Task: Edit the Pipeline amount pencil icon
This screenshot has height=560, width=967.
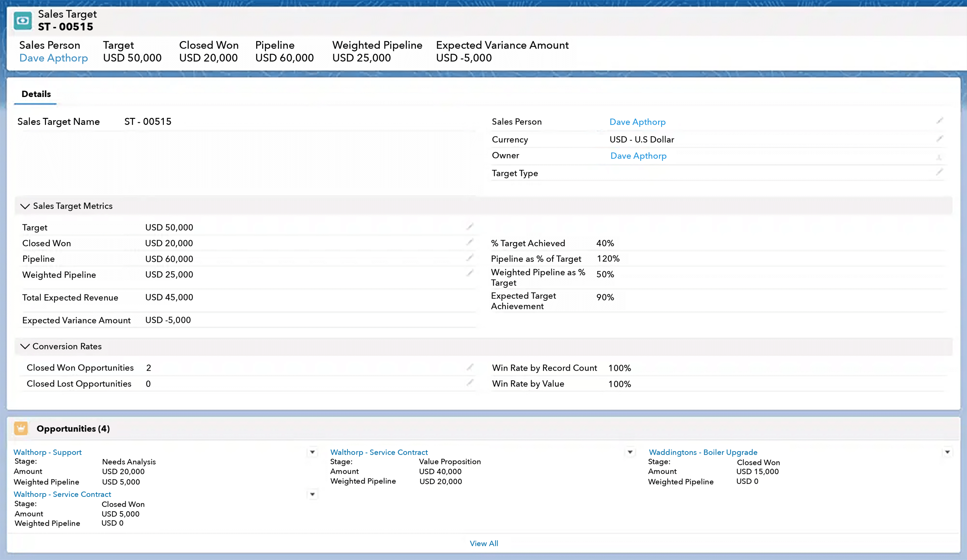Action: [x=470, y=258]
